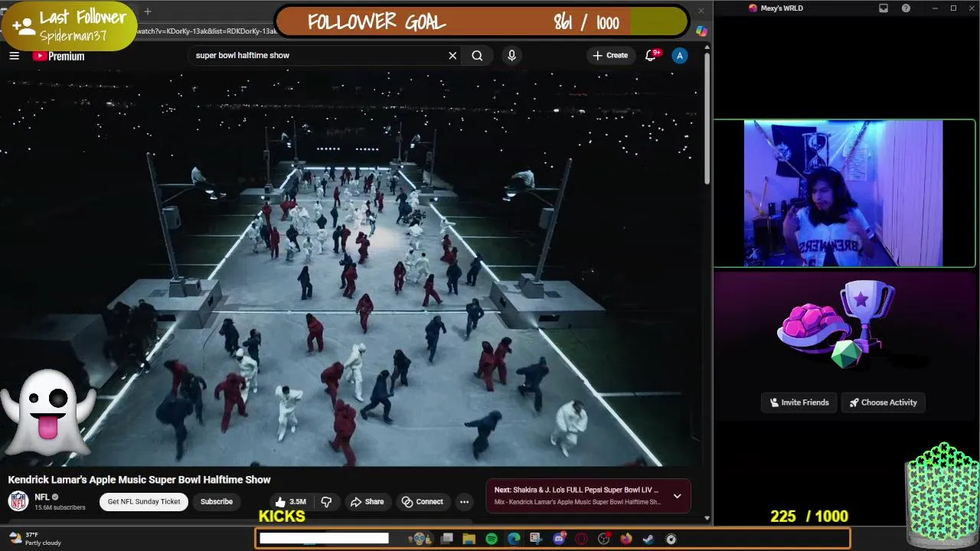This screenshot has height=551, width=980.
Task: Click the video player showing dancers
Action: [351, 269]
